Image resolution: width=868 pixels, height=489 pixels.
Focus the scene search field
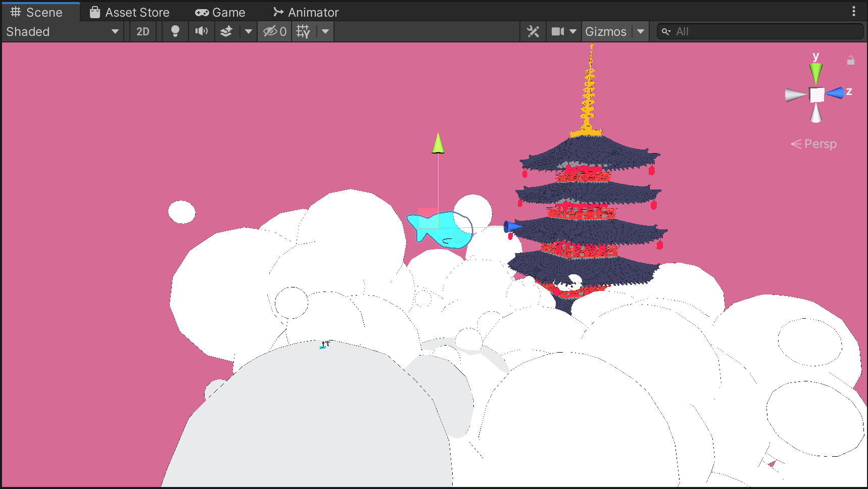click(760, 31)
